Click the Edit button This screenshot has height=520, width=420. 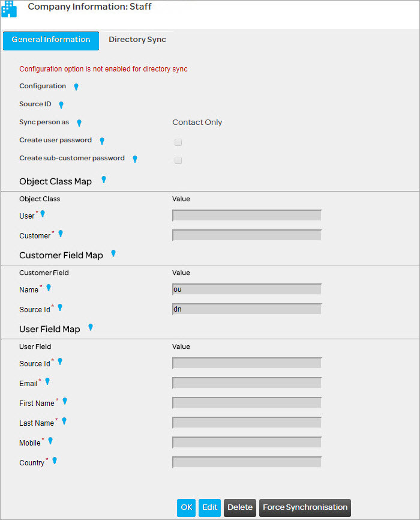[210, 507]
